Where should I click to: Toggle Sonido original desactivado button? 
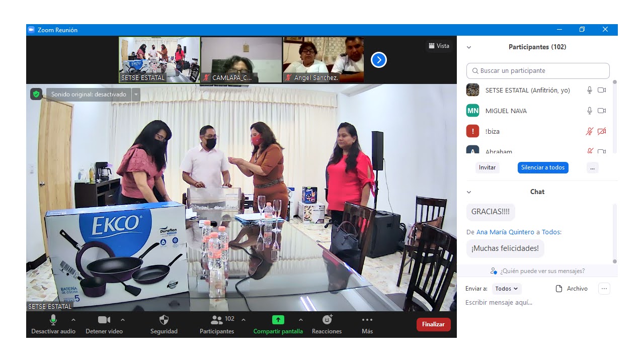point(89,94)
